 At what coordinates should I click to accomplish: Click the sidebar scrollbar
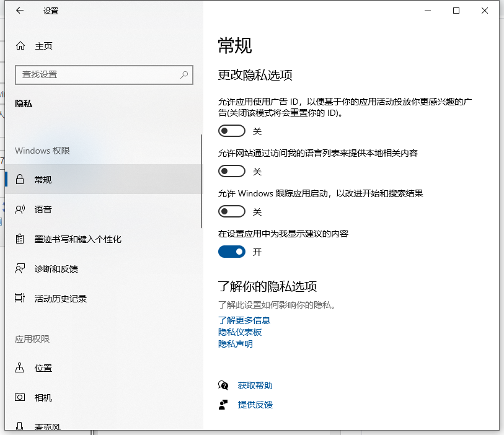(201, 180)
